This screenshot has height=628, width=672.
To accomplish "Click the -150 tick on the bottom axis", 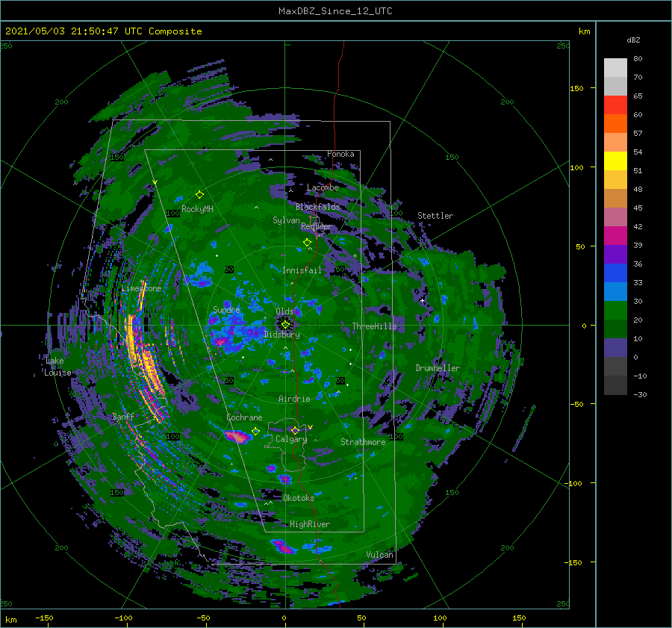I will pos(44,618).
